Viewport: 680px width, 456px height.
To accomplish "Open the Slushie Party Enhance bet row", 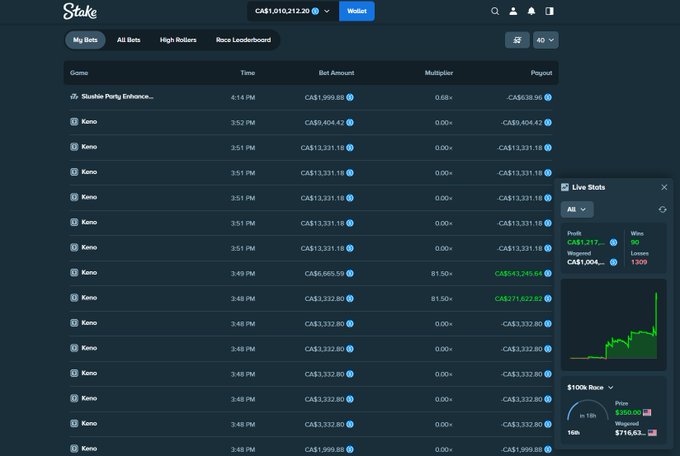I will click(311, 97).
